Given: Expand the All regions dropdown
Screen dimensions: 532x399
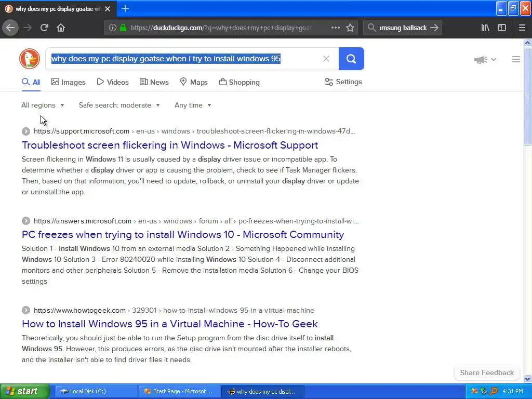Looking at the screenshot, I should pos(43,105).
